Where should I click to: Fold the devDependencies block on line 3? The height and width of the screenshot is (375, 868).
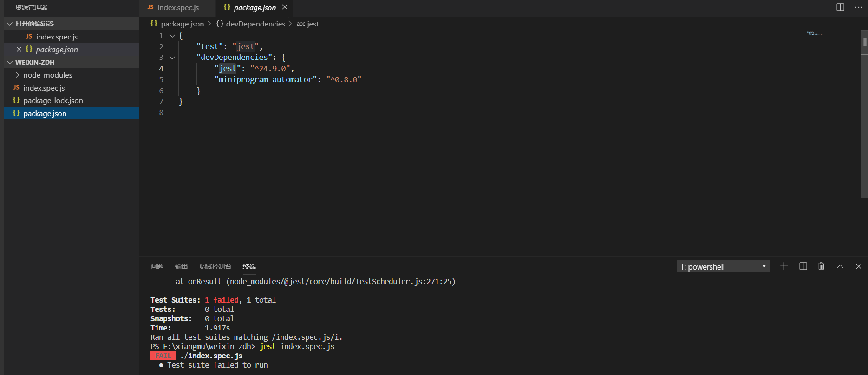[x=172, y=58]
